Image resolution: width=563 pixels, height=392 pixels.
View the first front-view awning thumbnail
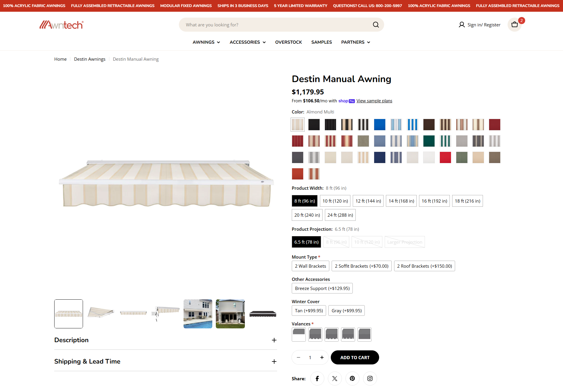point(69,314)
